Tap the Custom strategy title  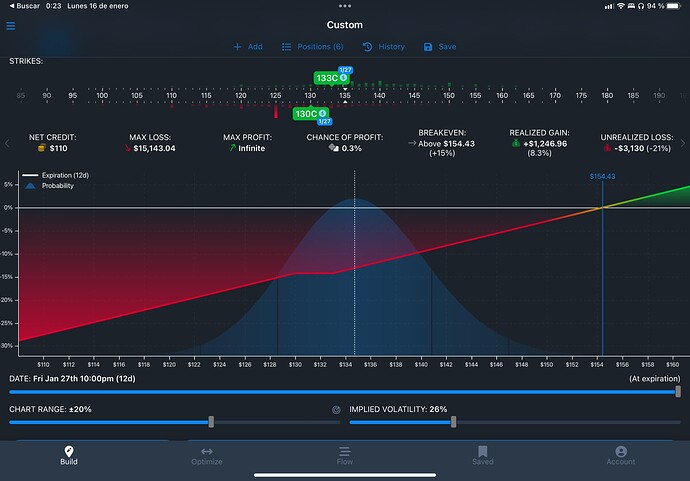coord(345,25)
